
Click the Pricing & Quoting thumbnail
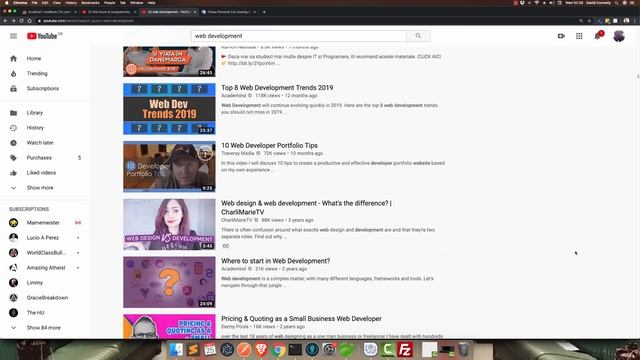coord(169,327)
